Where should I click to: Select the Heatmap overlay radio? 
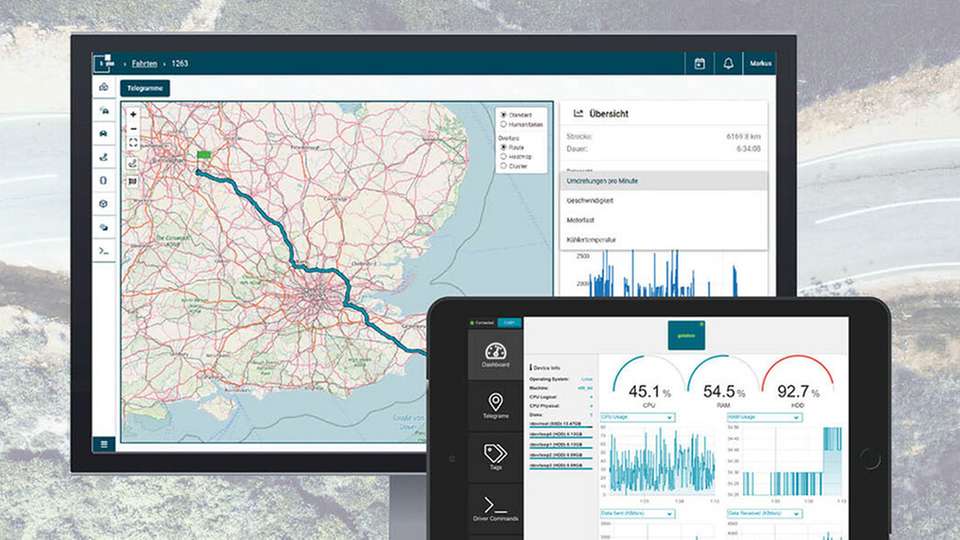(504, 157)
